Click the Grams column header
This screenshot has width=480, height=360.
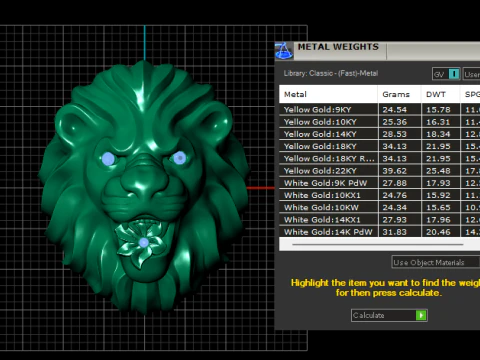399,94
